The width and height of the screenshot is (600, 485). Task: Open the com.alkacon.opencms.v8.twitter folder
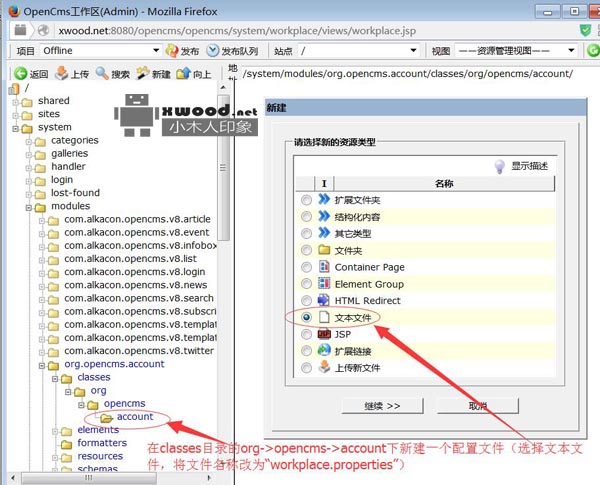coord(139,351)
